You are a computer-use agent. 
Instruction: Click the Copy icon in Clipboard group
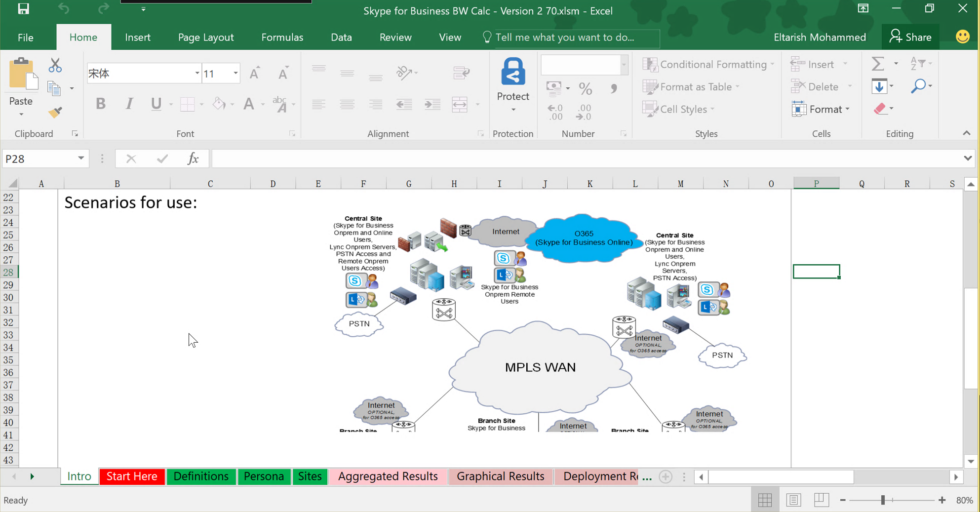coord(54,89)
